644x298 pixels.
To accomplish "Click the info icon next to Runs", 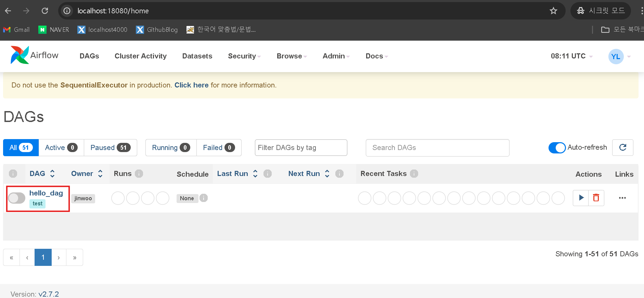I will click(139, 174).
